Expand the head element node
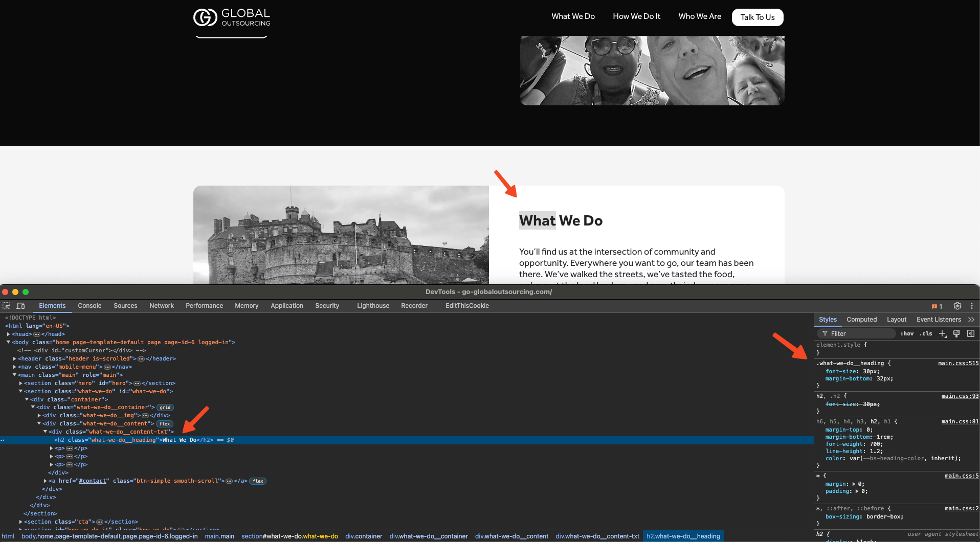Screen dimensions: 980x542 click(x=9, y=334)
